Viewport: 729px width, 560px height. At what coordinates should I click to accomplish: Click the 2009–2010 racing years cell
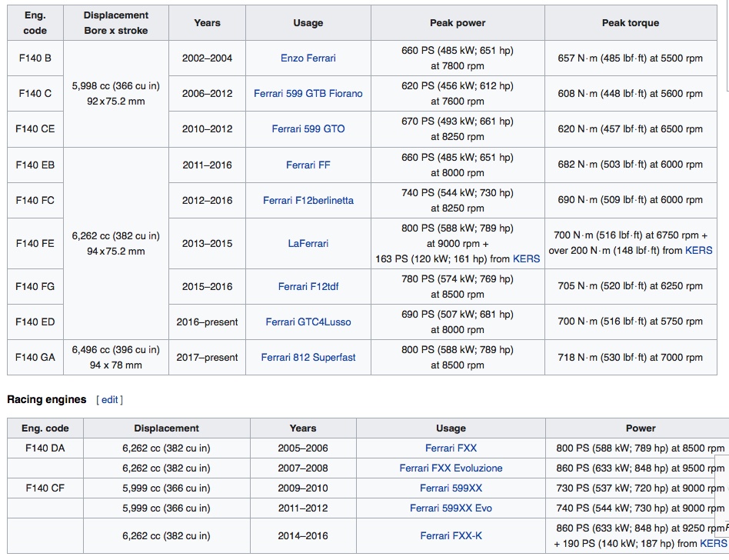click(x=303, y=488)
